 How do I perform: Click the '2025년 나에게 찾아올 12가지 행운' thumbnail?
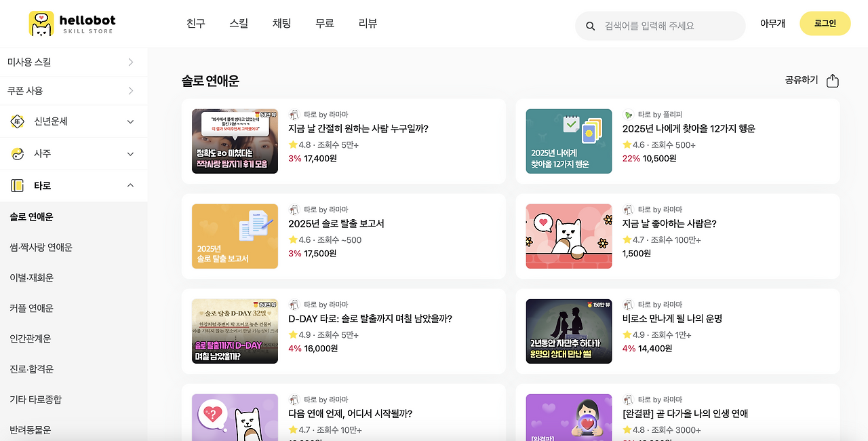(568, 141)
